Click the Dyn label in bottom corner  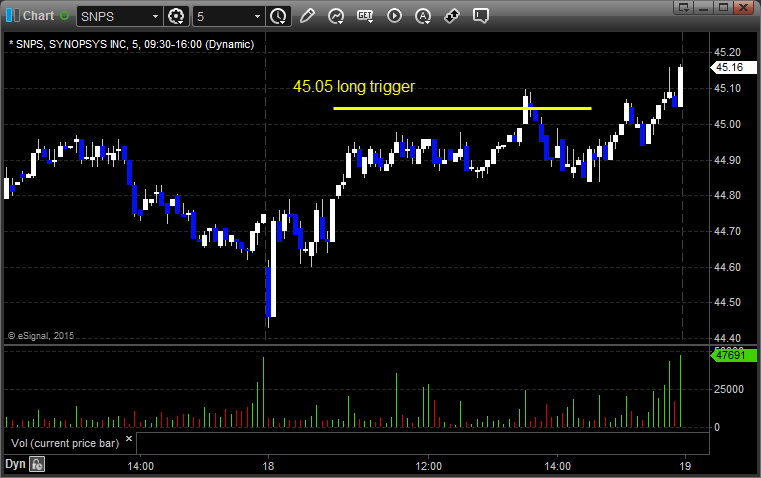pyautogui.click(x=15, y=464)
